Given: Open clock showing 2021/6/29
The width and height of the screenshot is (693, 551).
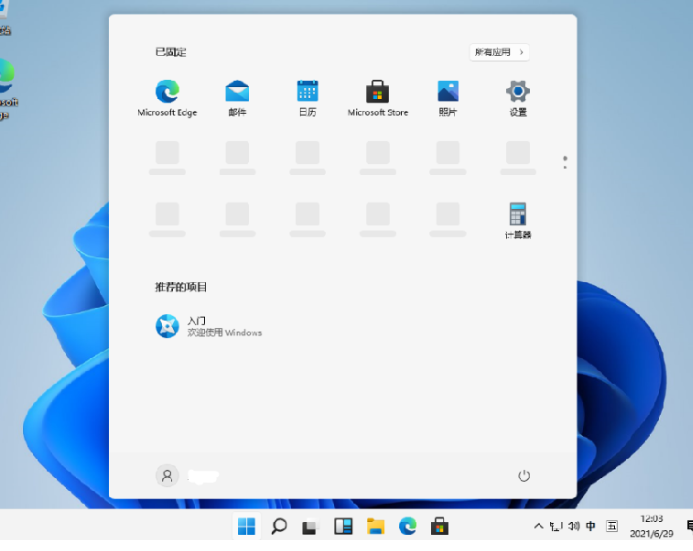Looking at the screenshot, I should pyautogui.click(x=651, y=526).
